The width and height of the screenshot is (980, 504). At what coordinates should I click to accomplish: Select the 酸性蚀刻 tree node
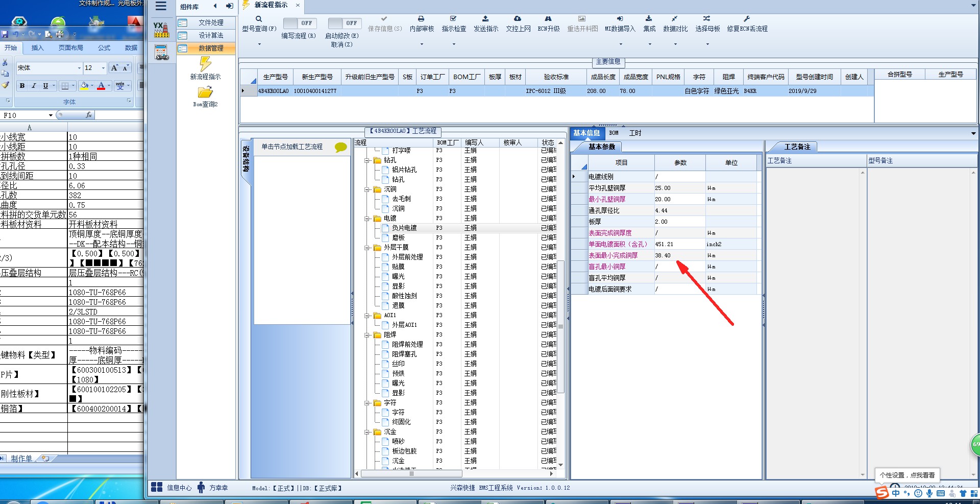[404, 296]
